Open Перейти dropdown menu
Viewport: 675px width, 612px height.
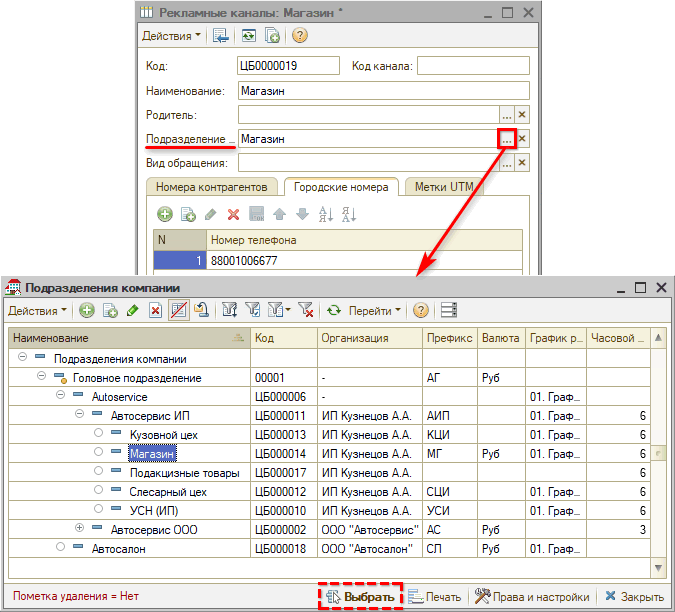(x=375, y=311)
